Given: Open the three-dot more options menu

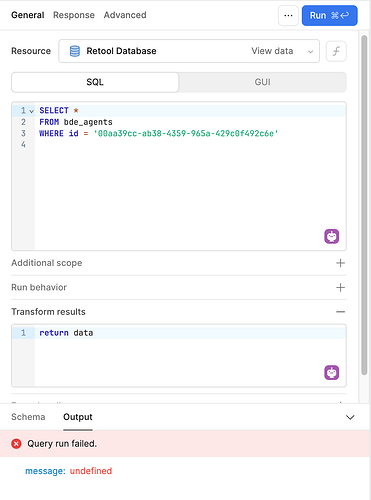Looking at the screenshot, I should coord(288,15).
